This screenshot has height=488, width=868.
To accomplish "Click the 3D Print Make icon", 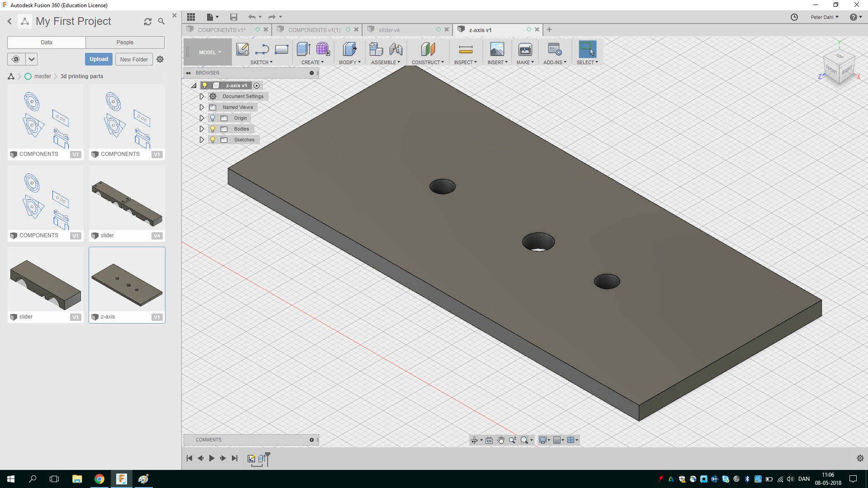I will click(x=525, y=49).
